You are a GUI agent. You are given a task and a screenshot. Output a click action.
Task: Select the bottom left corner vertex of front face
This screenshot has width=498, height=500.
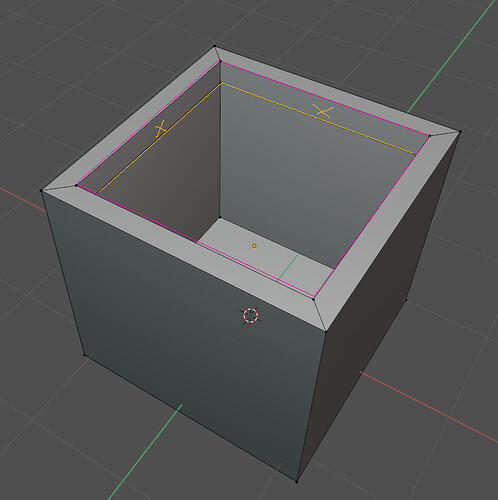point(84,355)
